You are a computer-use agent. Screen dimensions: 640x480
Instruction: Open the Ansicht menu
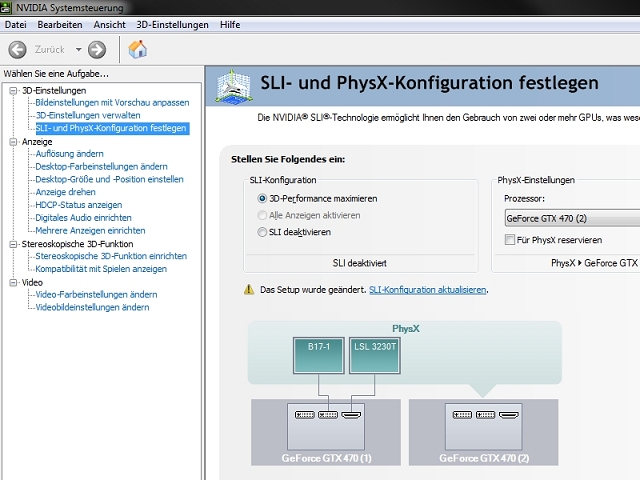pos(109,25)
